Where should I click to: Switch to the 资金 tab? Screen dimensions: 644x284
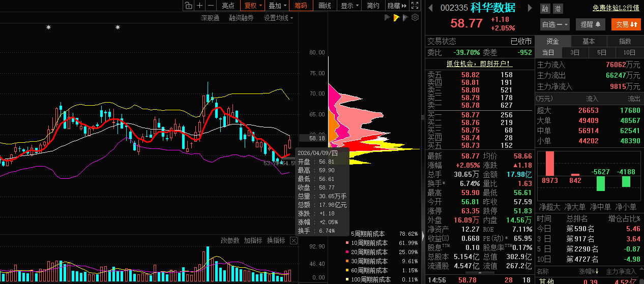[553, 41]
